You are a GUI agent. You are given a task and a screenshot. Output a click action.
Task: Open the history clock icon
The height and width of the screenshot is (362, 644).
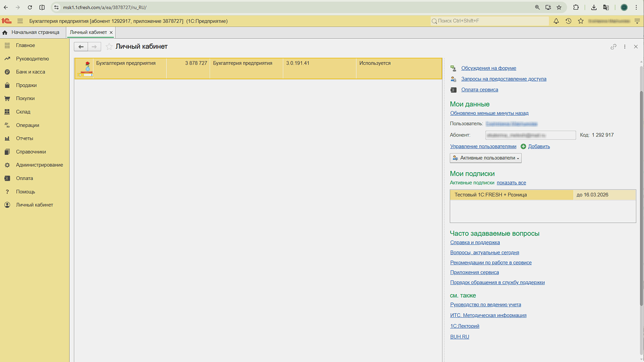click(x=568, y=21)
